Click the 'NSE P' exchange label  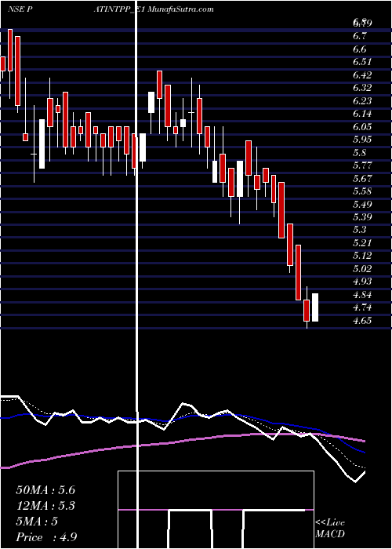click(x=20, y=9)
